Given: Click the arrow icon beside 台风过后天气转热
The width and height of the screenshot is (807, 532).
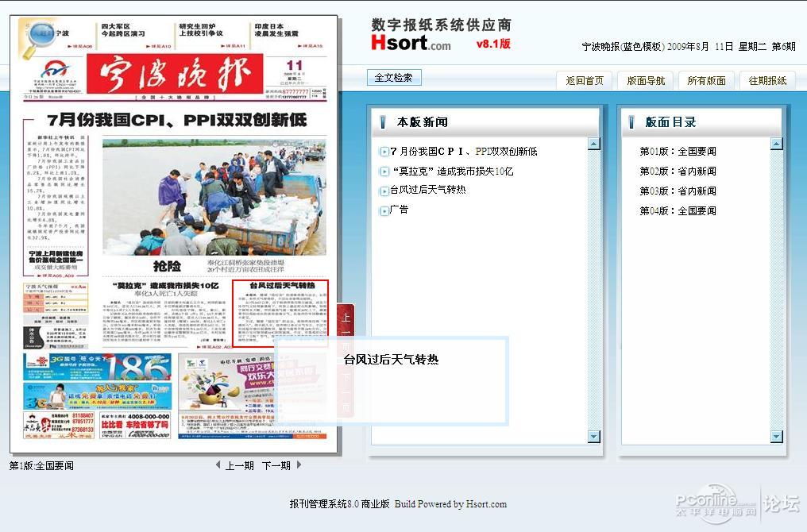Looking at the screenshot, I should (x=384, y=191).
